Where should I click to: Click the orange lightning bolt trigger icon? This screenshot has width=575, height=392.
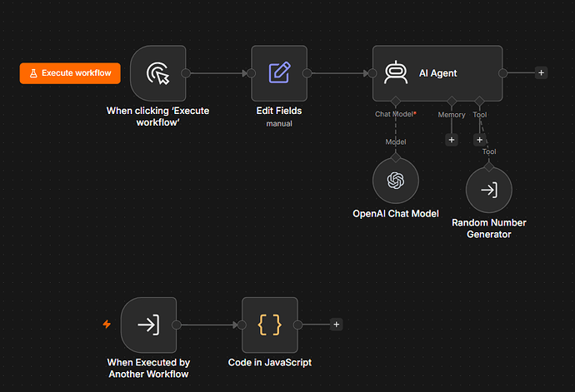(x=107, y=325)
